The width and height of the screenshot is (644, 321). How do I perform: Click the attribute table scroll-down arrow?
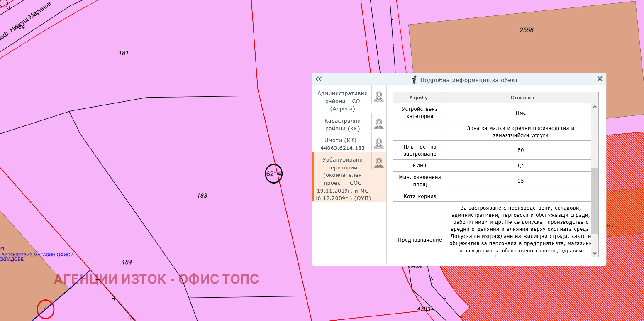tap(595, 253)
